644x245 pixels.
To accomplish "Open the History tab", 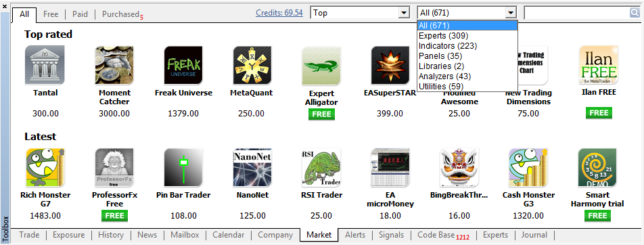I will coord(111,235).
